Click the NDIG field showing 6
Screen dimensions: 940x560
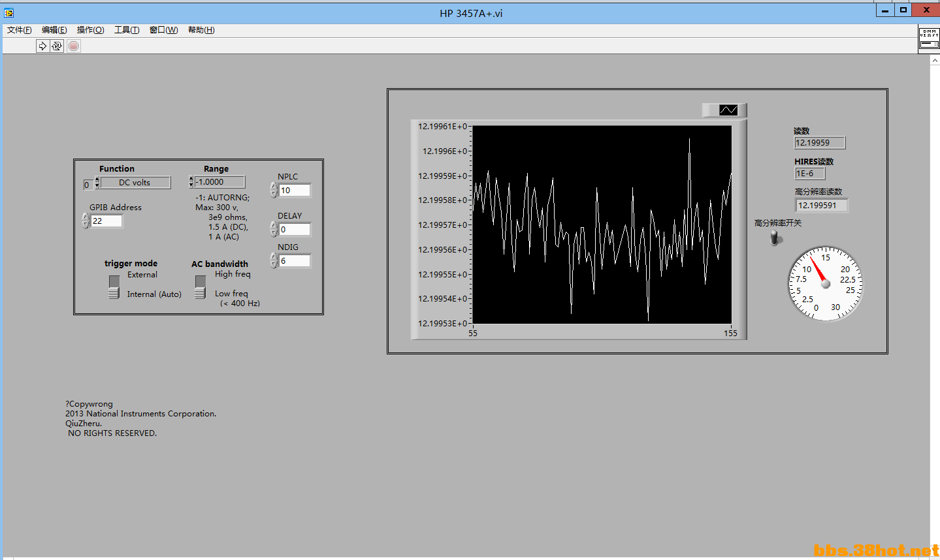[295, 261]
